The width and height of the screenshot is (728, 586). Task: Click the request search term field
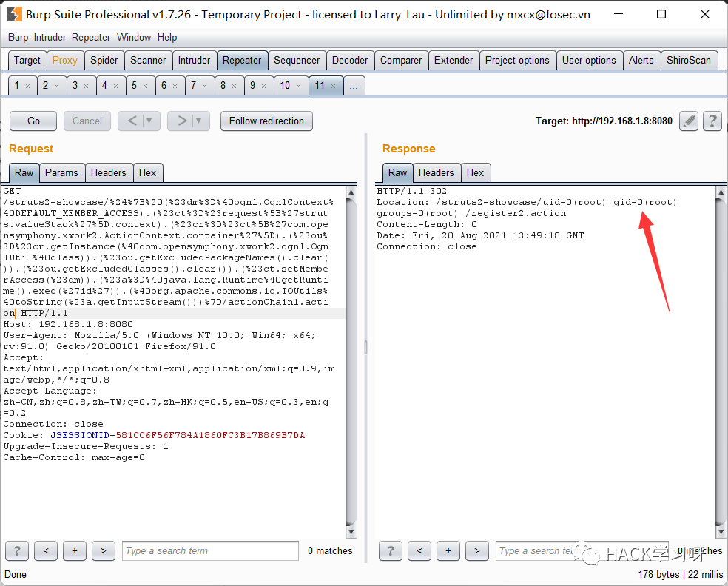(x=210, y=550)
